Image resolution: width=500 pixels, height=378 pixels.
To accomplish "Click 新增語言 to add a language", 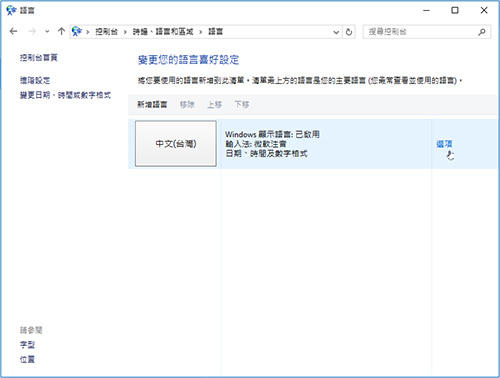I will [x=152, y=105].
